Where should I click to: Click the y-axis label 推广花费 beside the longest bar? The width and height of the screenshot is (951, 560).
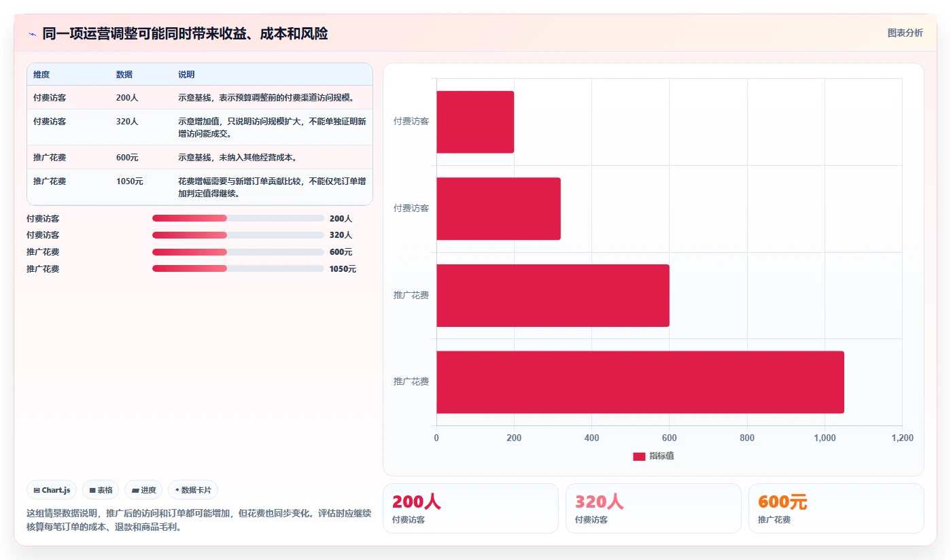point(411,382)
